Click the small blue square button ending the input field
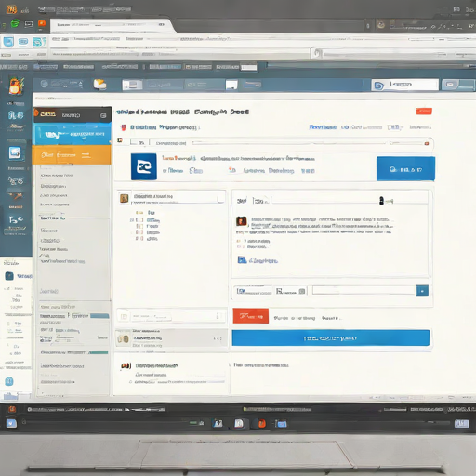Viewport: 476px width, 476px height. (x=422, y=291)
